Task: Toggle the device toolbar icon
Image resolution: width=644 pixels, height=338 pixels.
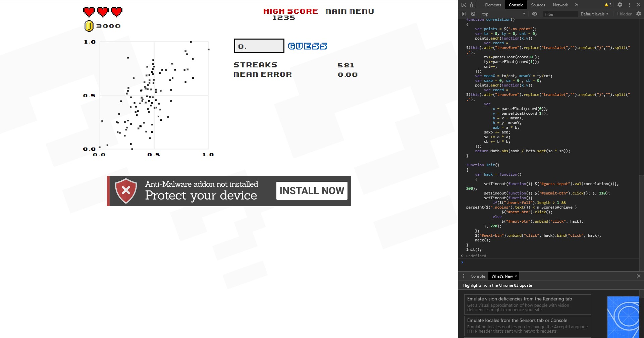Action: coord(473,5)
